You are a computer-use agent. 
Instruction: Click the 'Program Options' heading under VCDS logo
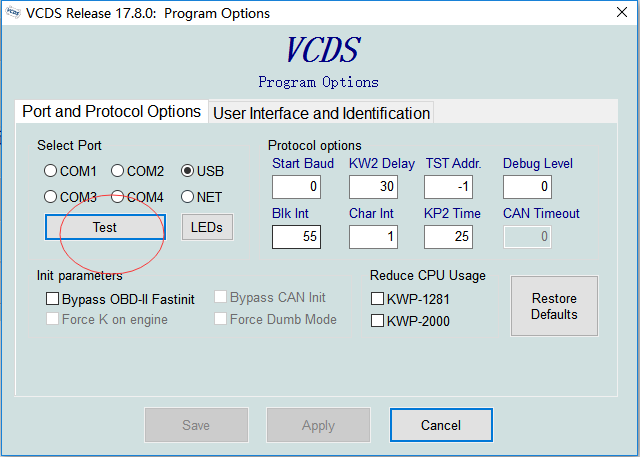318,82
